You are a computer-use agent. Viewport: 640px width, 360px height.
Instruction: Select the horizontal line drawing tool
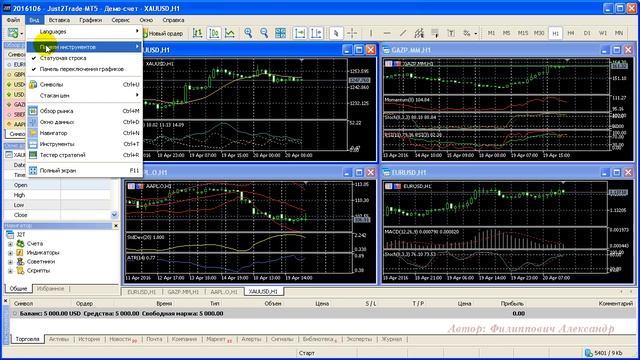(387, 33)
